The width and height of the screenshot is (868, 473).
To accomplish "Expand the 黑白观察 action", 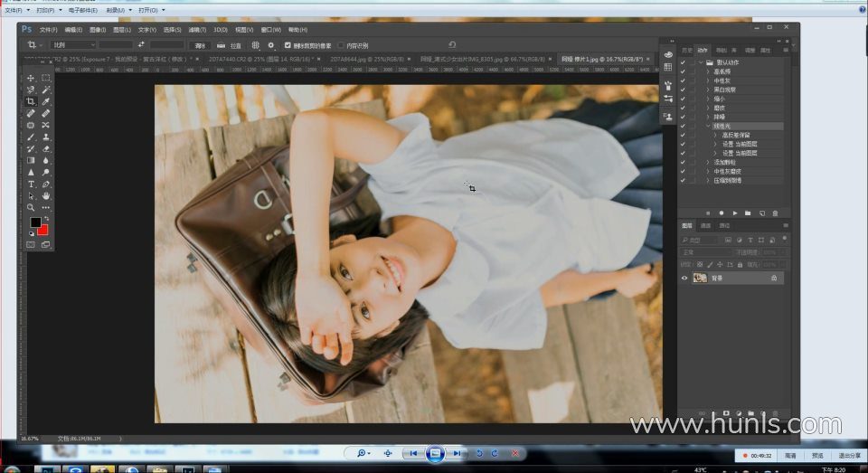I will (x=708, y=90).
